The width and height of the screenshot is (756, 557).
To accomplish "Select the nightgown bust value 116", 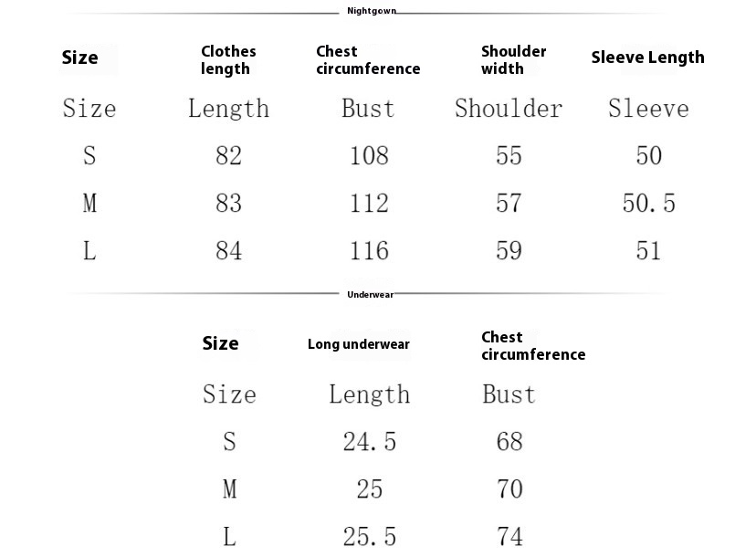I will tap(369, 250).
